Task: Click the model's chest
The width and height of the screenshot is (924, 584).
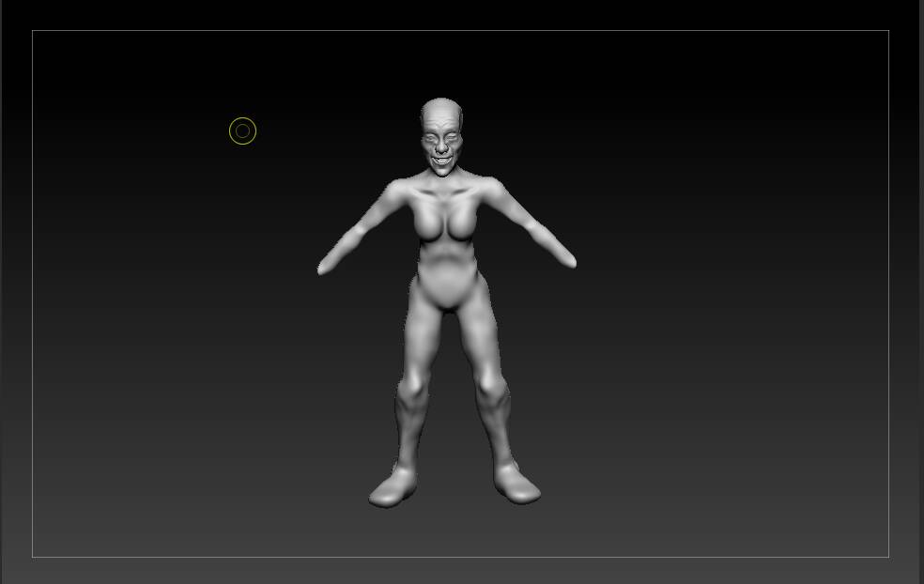Action: [x=445, y=221]
